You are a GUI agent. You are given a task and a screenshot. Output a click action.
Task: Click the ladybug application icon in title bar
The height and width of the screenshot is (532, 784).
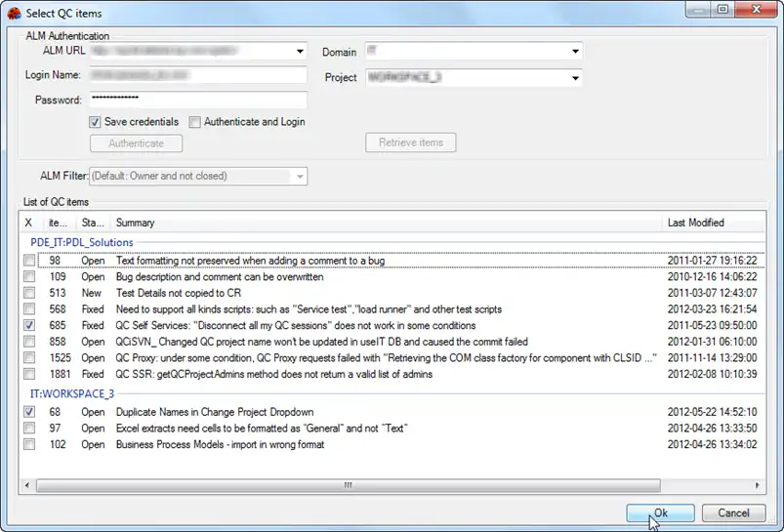point(14,13)
